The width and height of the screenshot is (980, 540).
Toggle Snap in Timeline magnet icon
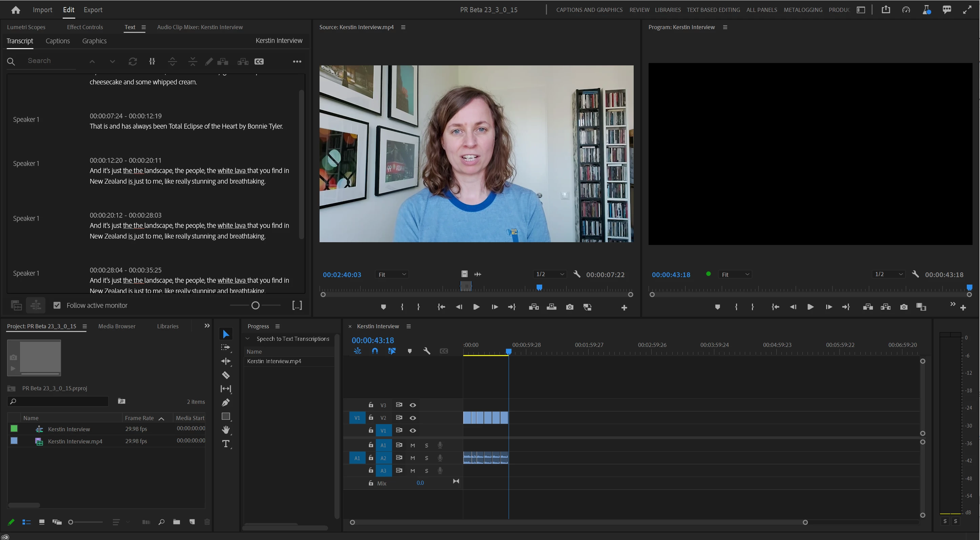[x=375, y=351]
